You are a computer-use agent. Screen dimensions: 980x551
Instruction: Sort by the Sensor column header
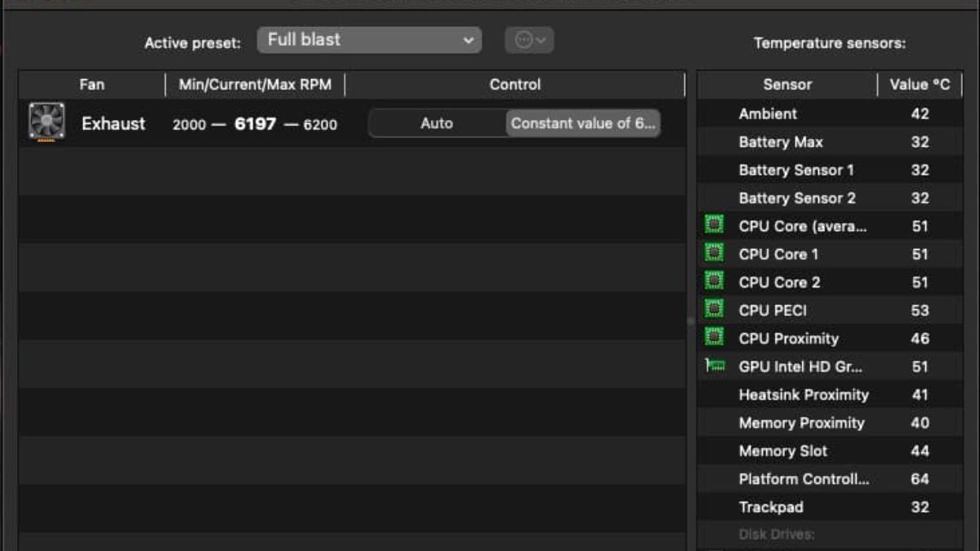(787, 84)
